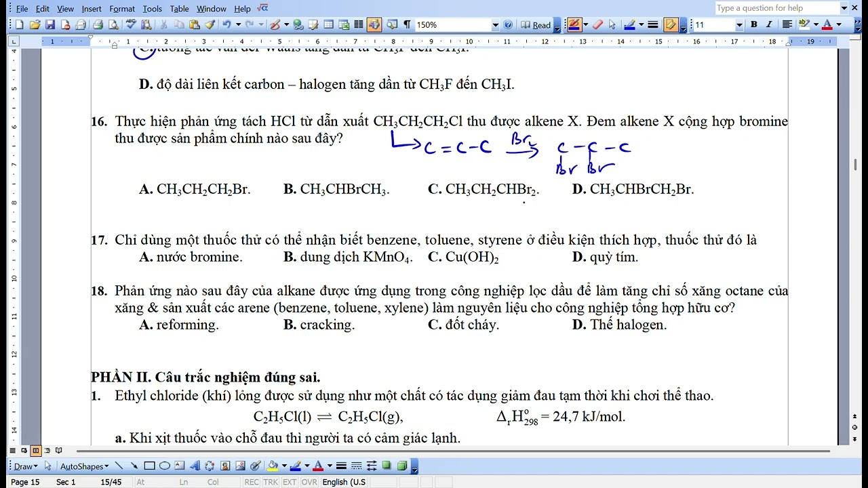Select the ink Eraser tool
The image size is (868, 488).
point(597,25)
